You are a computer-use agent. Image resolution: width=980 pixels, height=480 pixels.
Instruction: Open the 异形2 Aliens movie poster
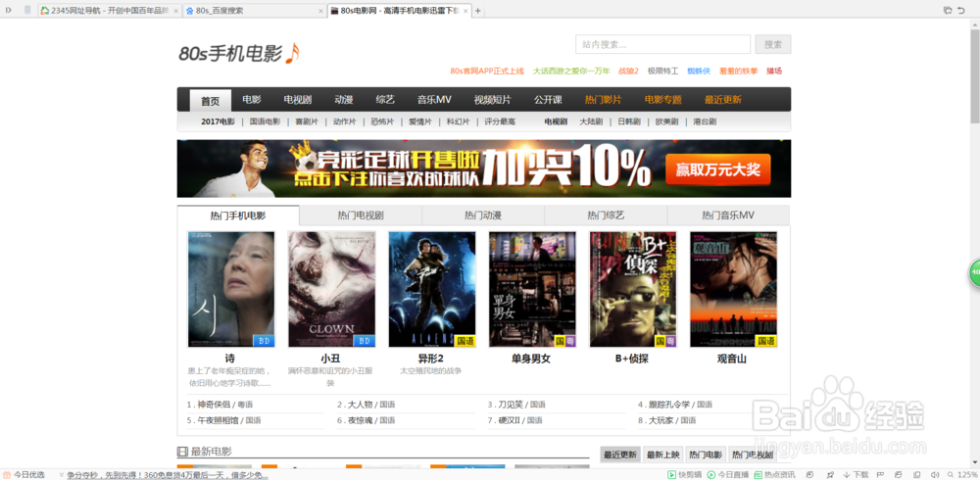pos(432,289)
